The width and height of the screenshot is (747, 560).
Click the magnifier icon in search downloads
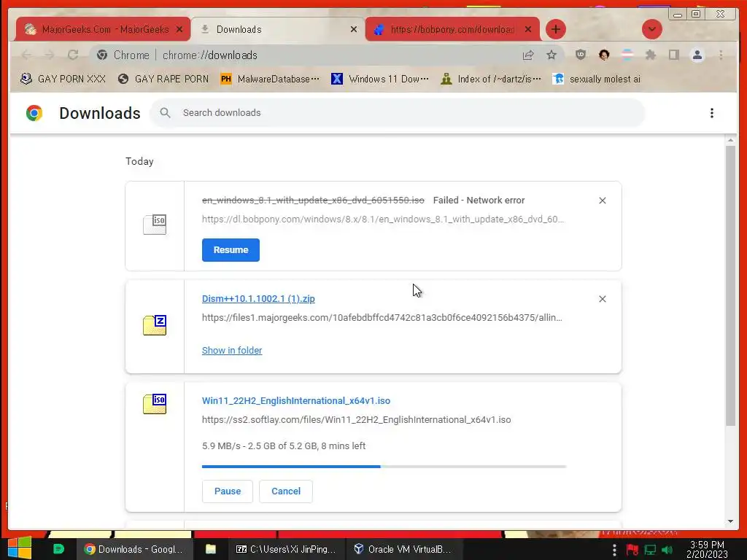point(165,113)
